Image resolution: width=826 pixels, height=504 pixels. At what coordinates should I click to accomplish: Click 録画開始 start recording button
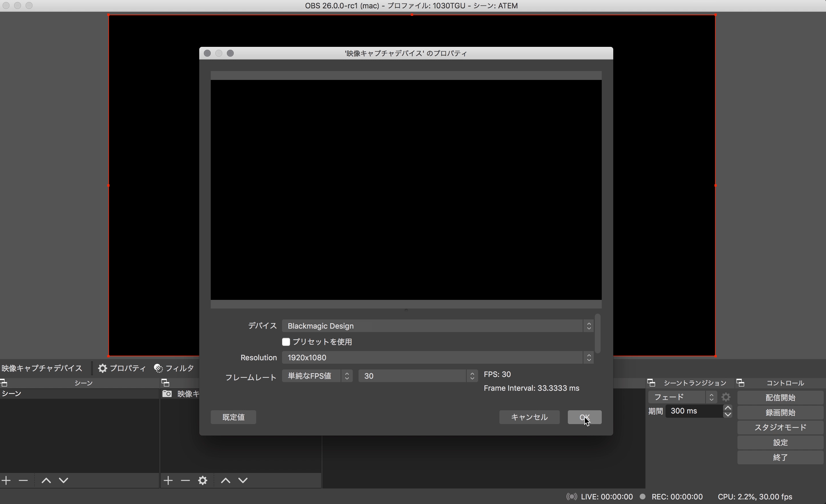click(780, 413)
